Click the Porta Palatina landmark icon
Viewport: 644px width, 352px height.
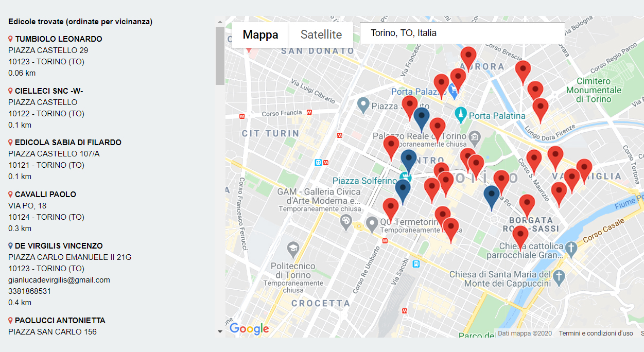pyautogui.click(x=460, y=113)
